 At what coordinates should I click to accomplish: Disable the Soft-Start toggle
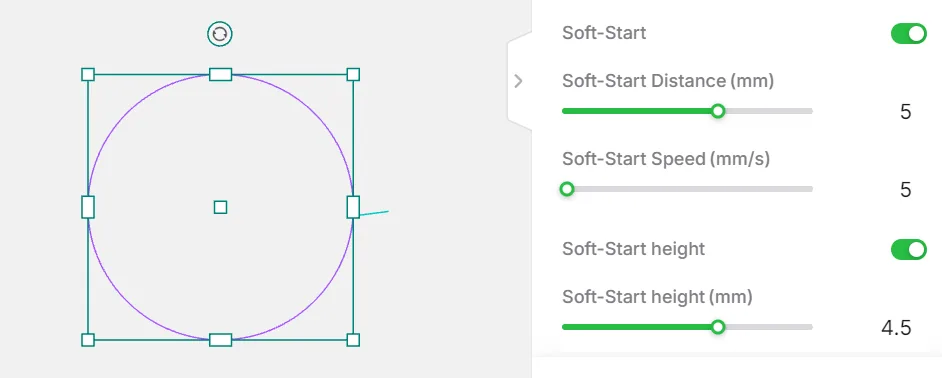pos(908,34)
